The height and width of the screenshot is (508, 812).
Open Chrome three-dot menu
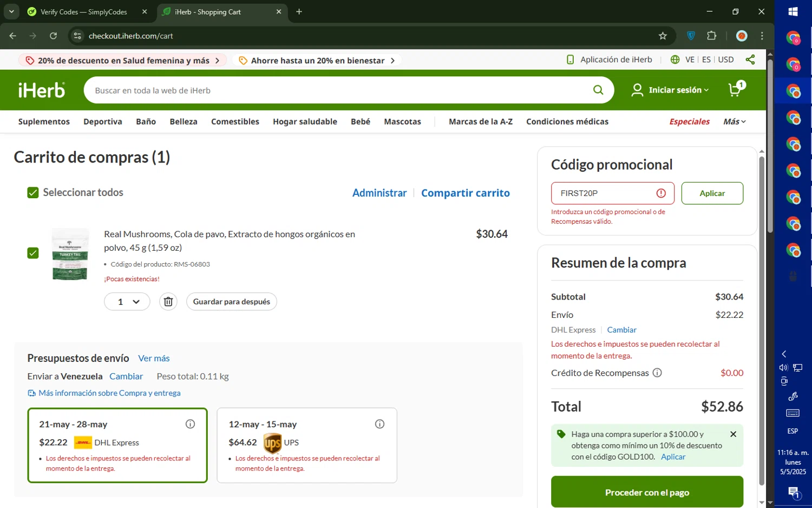[x=762, y=36]
